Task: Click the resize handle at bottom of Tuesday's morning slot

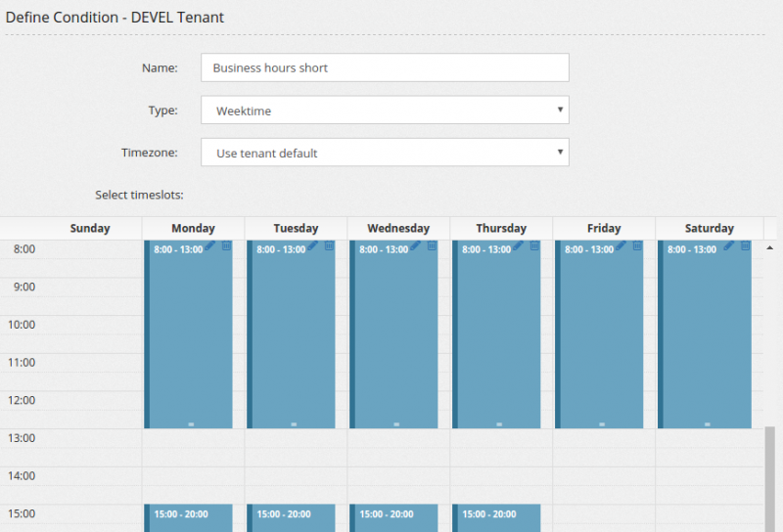Action: [x=294, y=424]
